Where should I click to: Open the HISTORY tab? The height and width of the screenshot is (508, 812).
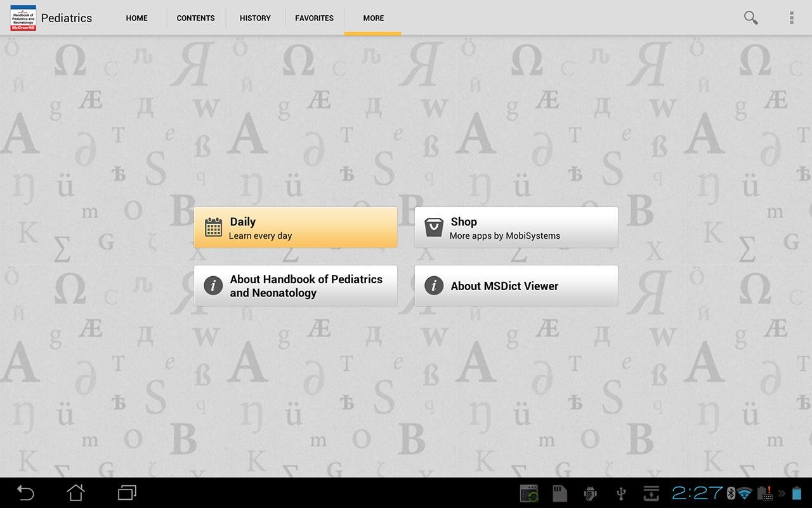point(255,18)
